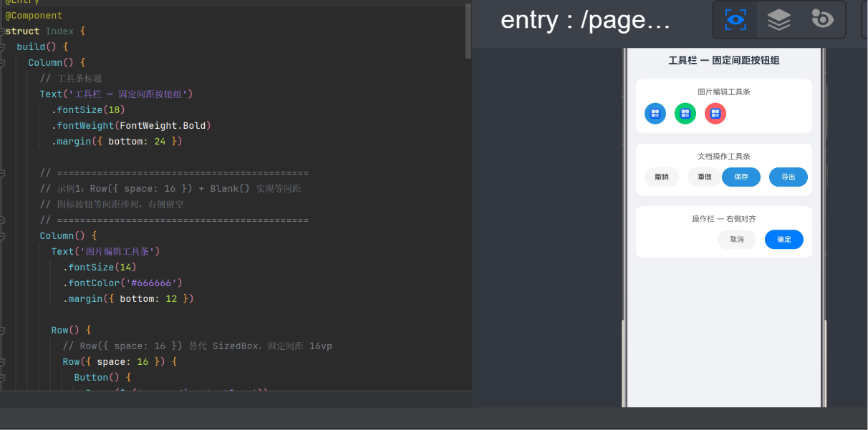Click Text('图片编辑工具条') code line
Viewport: 868px width, 430px height.
(x=105, y=251)
